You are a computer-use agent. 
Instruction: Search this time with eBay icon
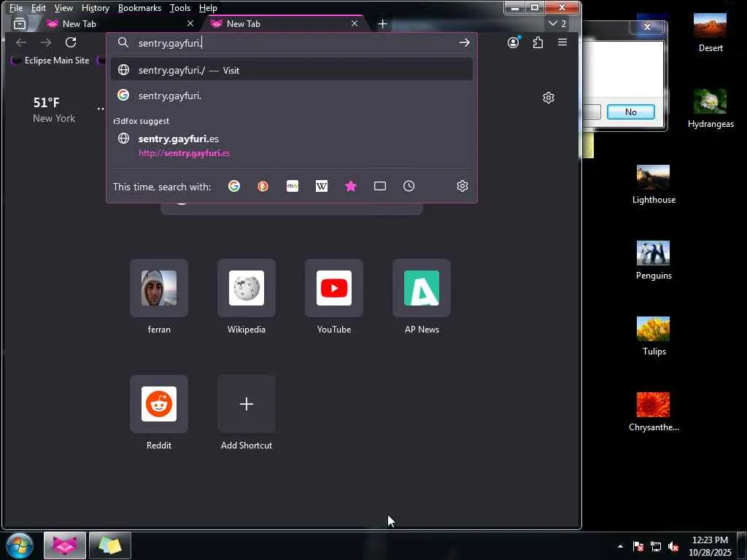click(x=293, y=186)
